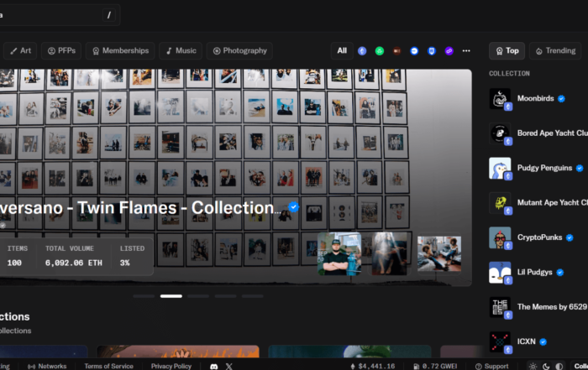
Task: Select the Photography category tab
Action: coord(240,50)
